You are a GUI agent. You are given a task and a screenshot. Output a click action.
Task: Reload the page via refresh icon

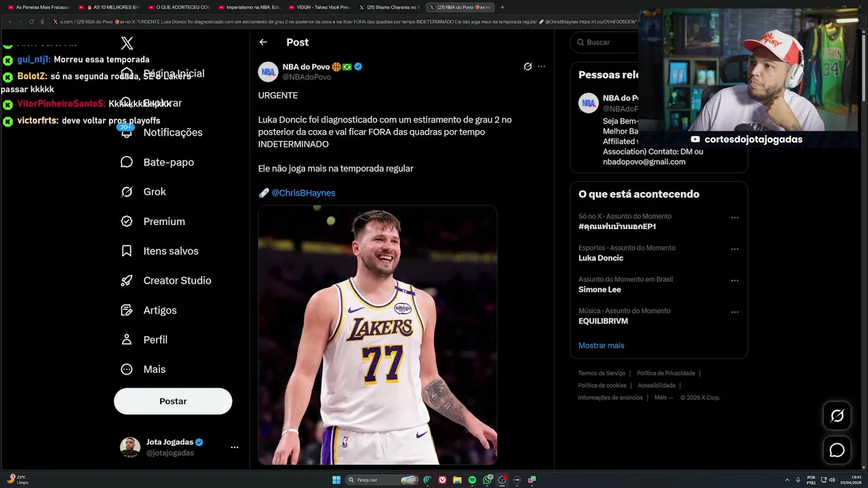(31, 22)
